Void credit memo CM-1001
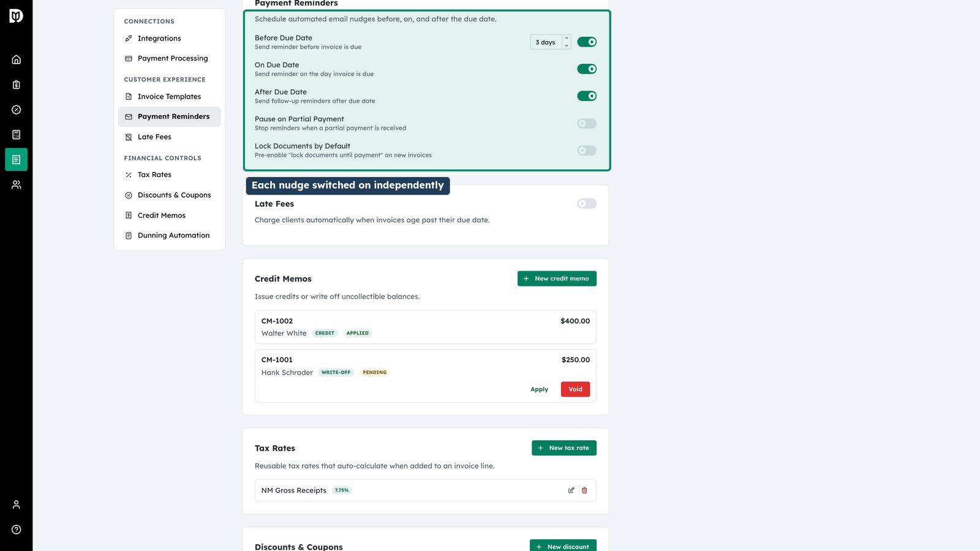This screenshot has width=980, height=551. [575, 389]
